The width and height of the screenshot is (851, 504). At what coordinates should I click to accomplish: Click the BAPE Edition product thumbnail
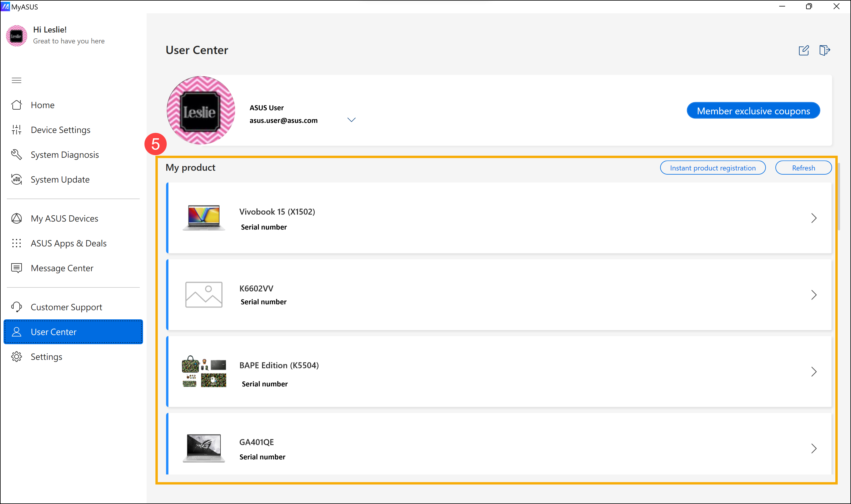tap(204, 371)
